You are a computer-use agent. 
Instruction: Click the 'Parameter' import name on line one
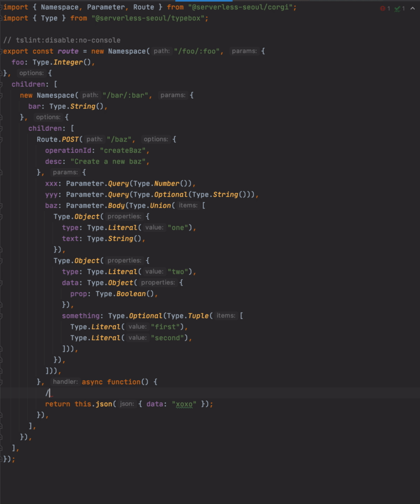[106, 7]
